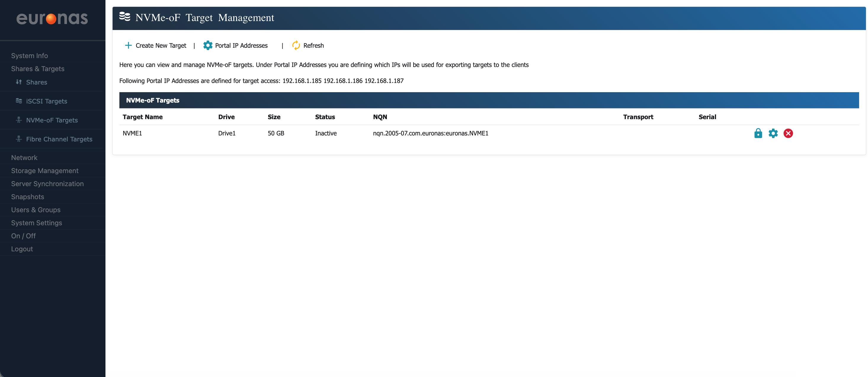
Task: Click the Create New Target link
Action: pyautogui.click(x=161, y=45)
